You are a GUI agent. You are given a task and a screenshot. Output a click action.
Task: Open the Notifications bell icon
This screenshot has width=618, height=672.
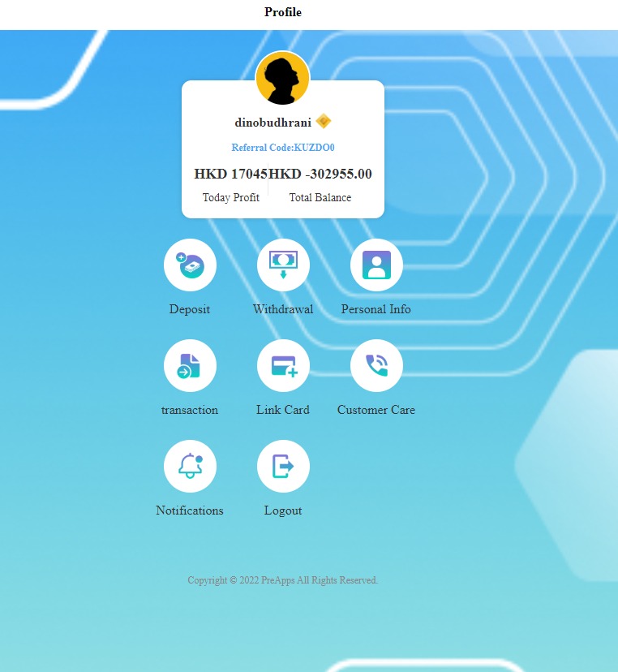point(190,466)
